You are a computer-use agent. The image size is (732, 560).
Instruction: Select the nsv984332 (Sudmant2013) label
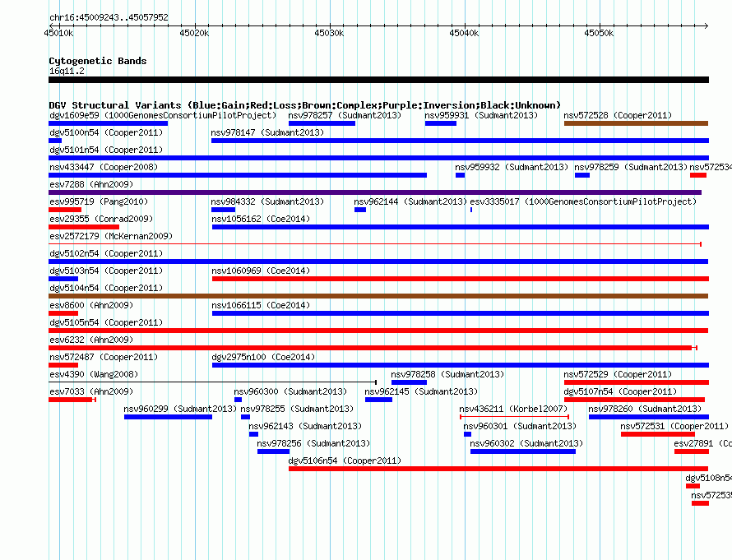click(267, 201)
